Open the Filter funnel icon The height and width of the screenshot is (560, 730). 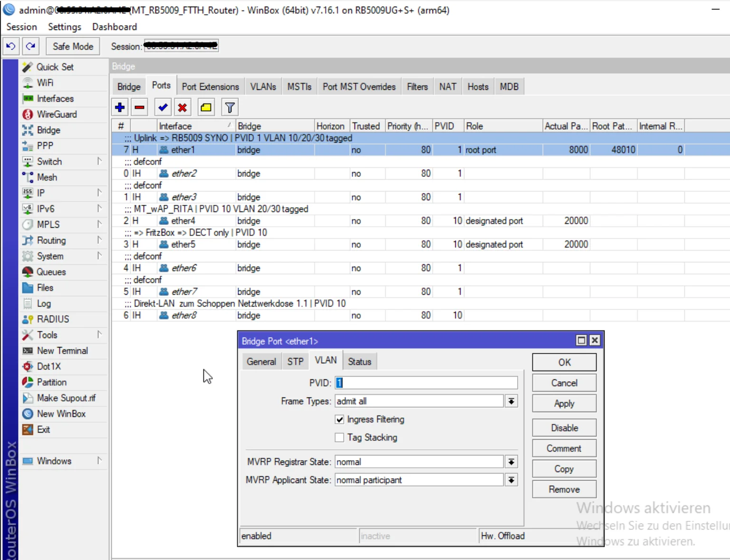230,107
